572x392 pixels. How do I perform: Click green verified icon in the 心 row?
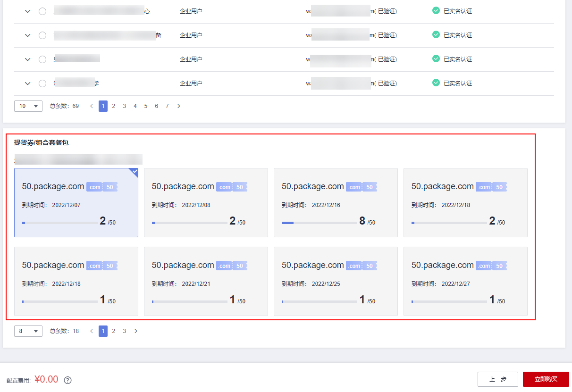pos(436,11)
